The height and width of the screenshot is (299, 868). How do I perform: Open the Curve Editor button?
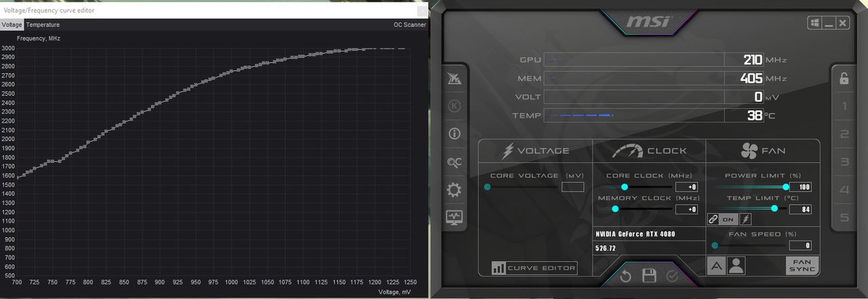pos(534,268)
